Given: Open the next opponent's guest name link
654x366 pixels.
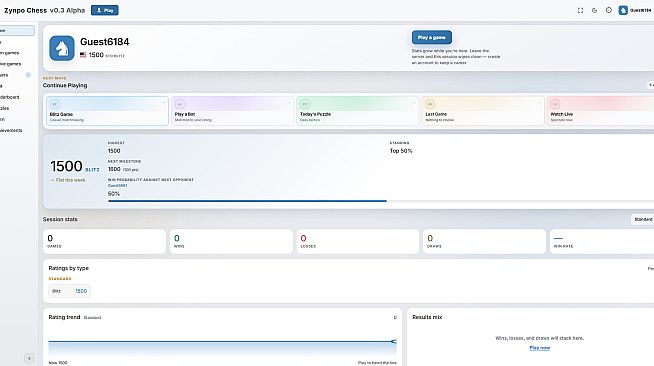Looking at the screenshot, I should point(118,186).
